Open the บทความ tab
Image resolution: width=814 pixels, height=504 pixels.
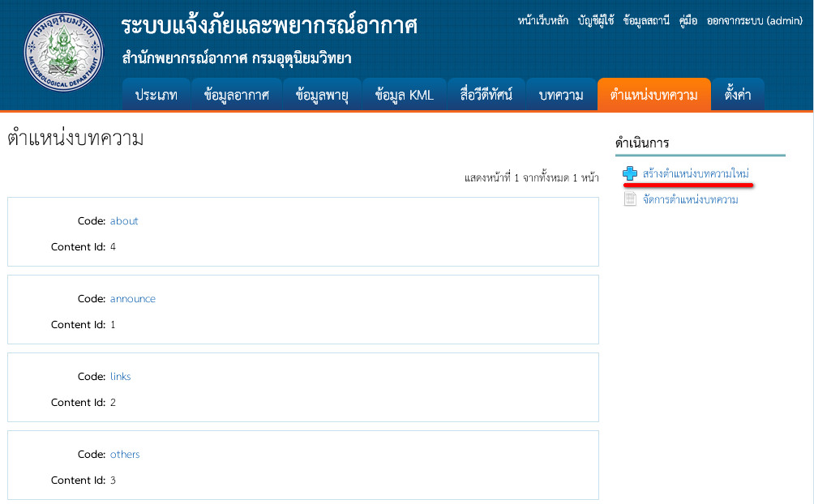tap(561, 95)
